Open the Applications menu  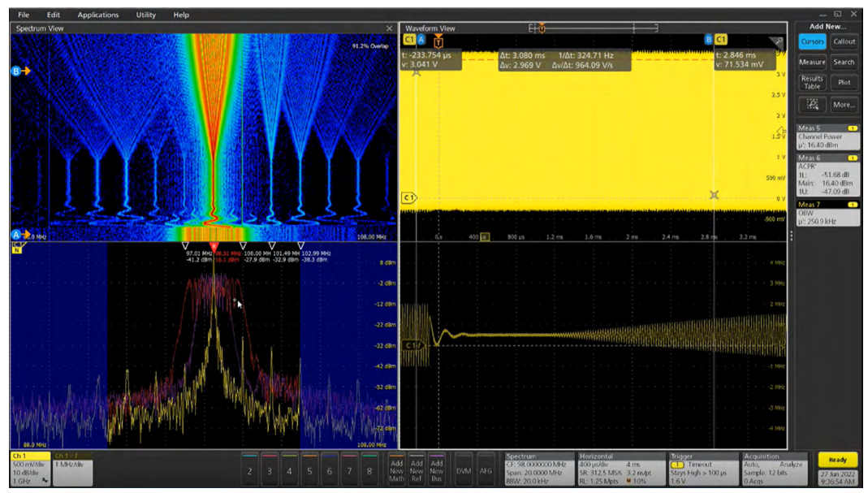[x=97, y=15]
